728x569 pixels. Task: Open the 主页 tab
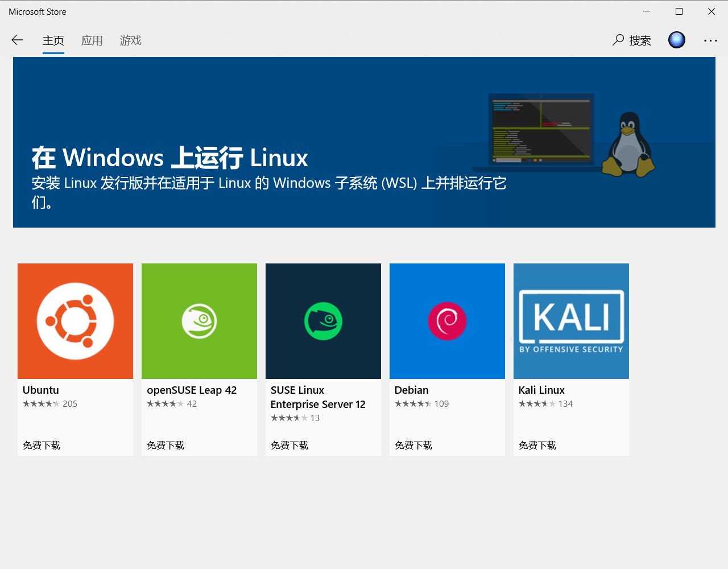[53, 40]
